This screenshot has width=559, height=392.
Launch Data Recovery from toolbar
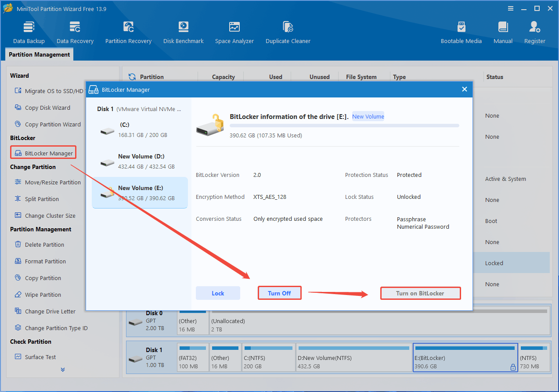click(75, 32)
